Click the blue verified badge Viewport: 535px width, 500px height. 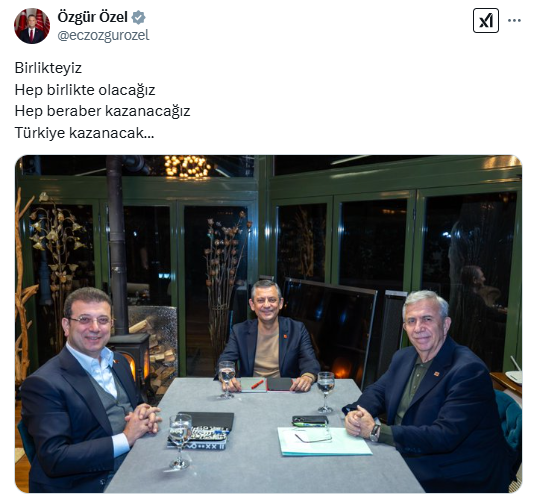tap(139, 17)
